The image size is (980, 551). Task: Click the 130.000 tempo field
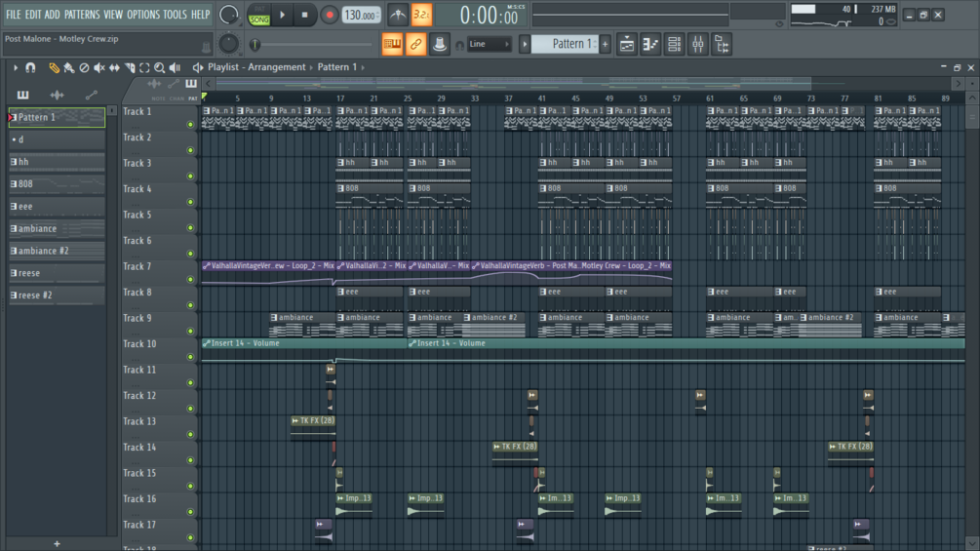tap(361, 15)
